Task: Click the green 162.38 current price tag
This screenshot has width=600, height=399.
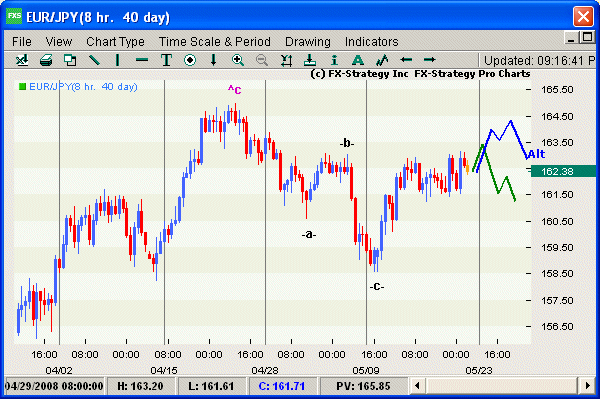Action: [563, 171]
